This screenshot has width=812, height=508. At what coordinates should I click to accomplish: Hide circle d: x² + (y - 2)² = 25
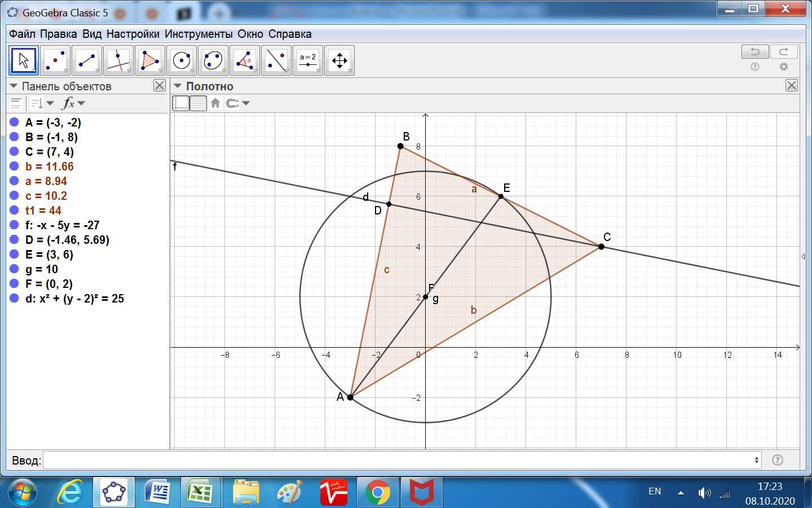tap(15, 299)
